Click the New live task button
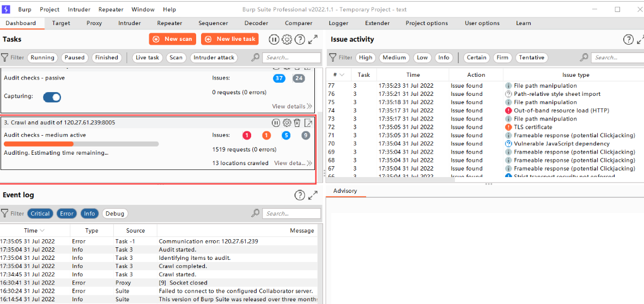Viewport: 644px width, 304px height. point(230,39)
